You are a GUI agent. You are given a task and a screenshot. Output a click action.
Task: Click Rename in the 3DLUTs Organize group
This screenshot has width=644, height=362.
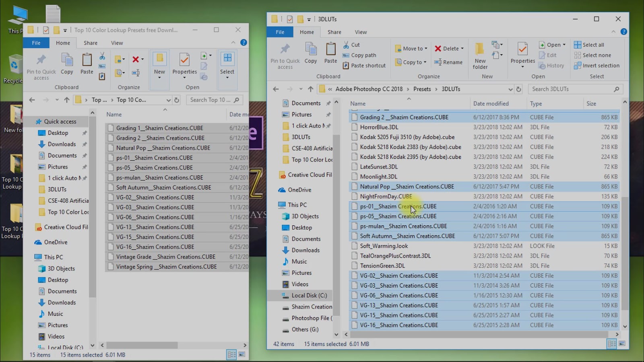coord(448,62)
